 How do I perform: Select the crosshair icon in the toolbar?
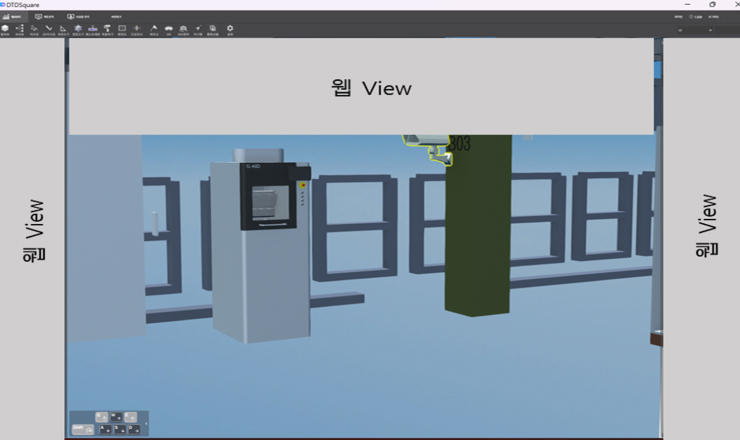[x=137, y=29]
